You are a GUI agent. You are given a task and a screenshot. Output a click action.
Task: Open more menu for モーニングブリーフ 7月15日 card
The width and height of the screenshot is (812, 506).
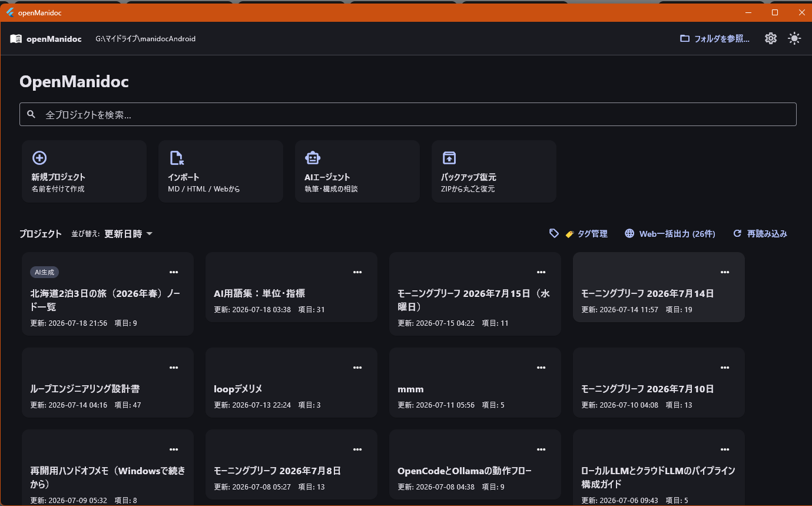coord(541,272)
